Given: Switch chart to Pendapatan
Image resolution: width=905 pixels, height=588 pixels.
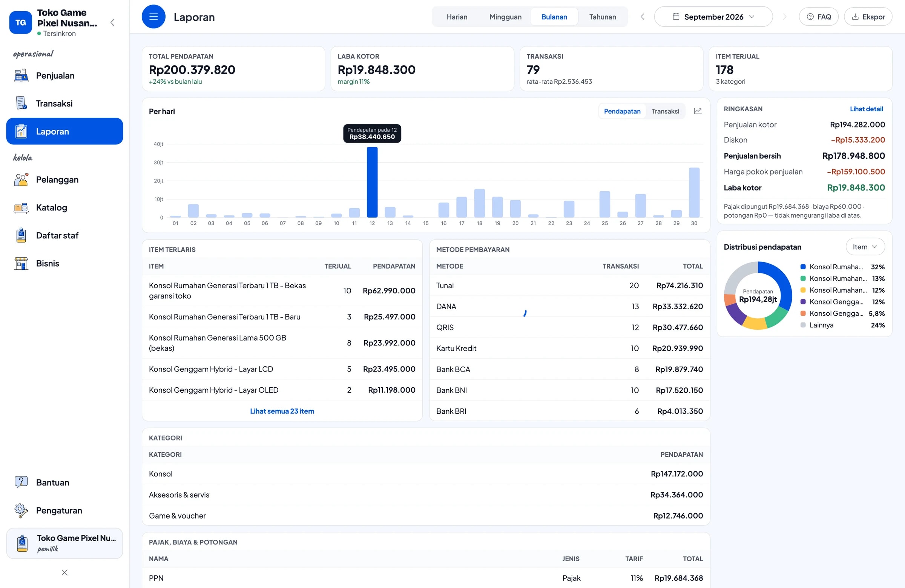Looking at the screenshot, I should [x=622, y=111].
